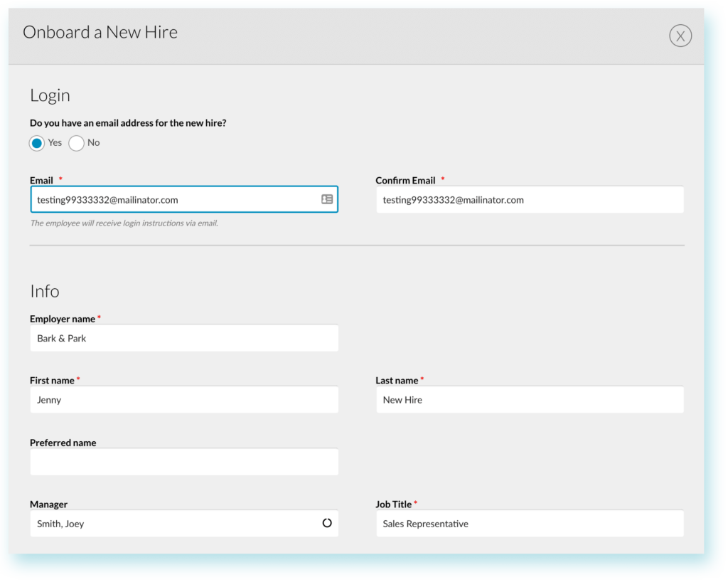Image resolution: width=728 pixels, height=587 pixels.
Task: Click the loading spinner in Manager field
Action: pyautogui.click(x=327, y=523)
